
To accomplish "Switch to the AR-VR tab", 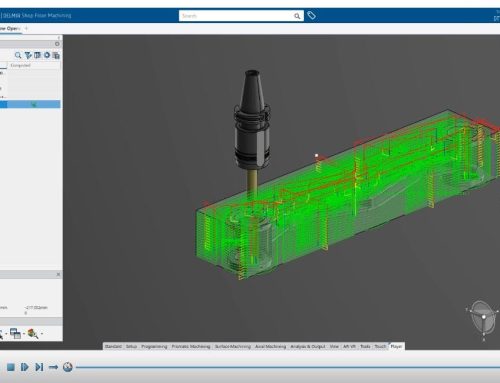I will pyautogui.click(x=349, y=347).
